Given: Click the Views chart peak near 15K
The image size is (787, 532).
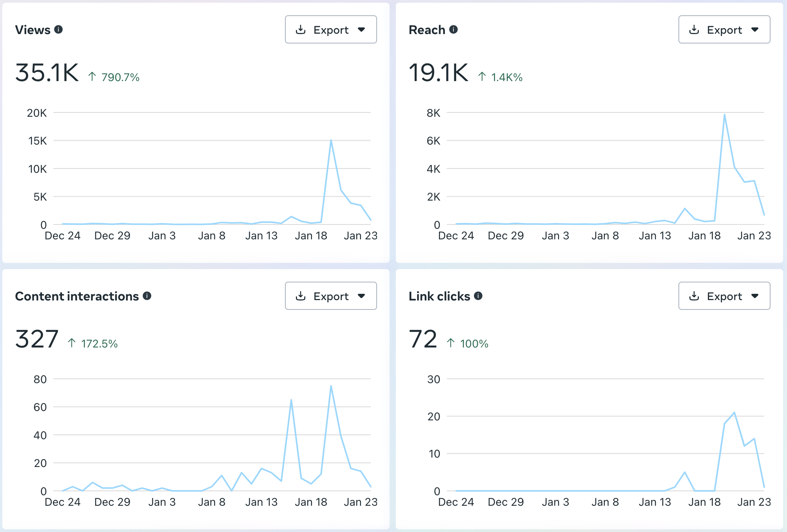Looking at the screenshot, I should coord(331,140).
